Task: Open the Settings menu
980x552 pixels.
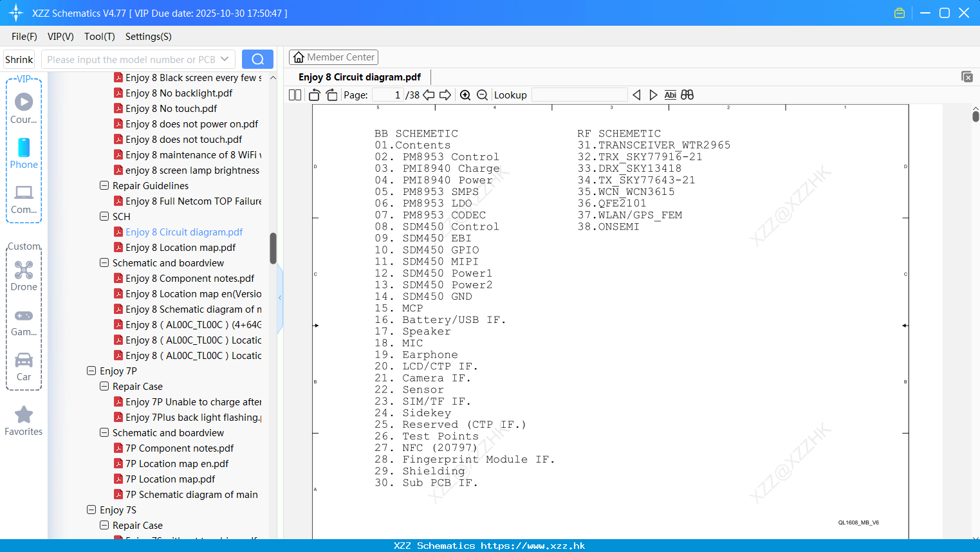Action: pos(149,37)
